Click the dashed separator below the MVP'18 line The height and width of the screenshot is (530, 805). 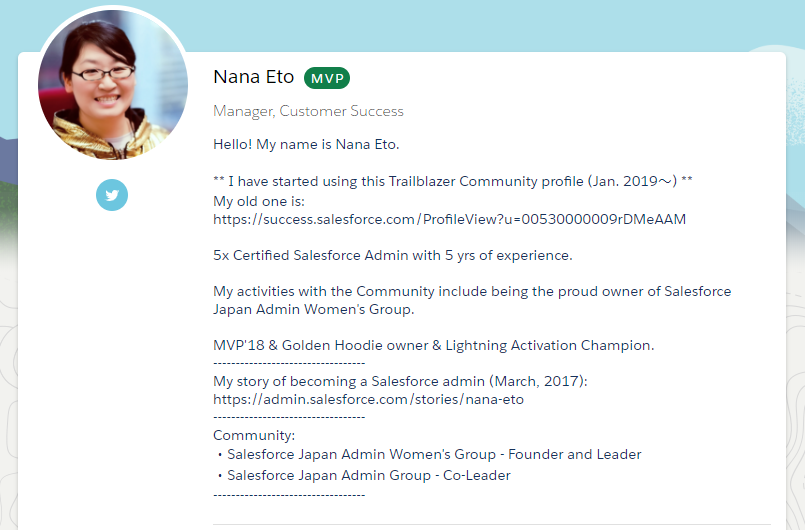click(x=289, y=362)
